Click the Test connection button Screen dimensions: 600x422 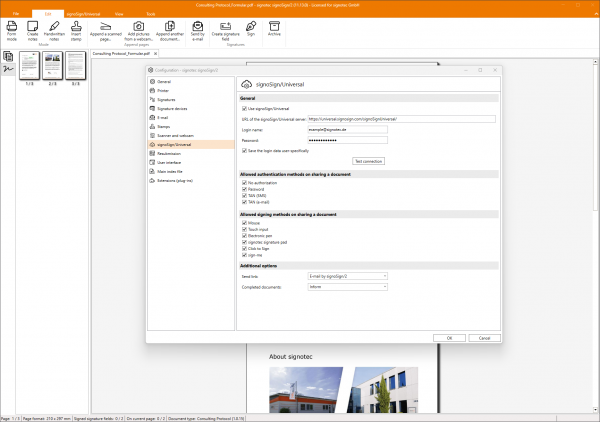pos(368,161)
